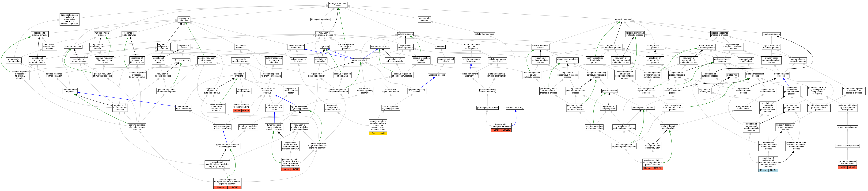The height and width of the screenshot is (191, 868).
Task: Click the 'protein phosphorylation' node
Action: click(x=643, y=108)
